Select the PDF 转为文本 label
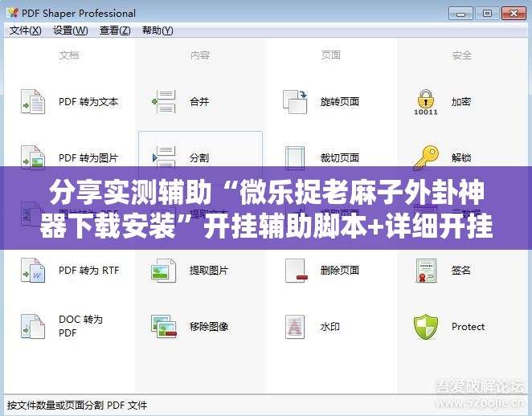This screenshot has width=532, height=416. [88, 102]
